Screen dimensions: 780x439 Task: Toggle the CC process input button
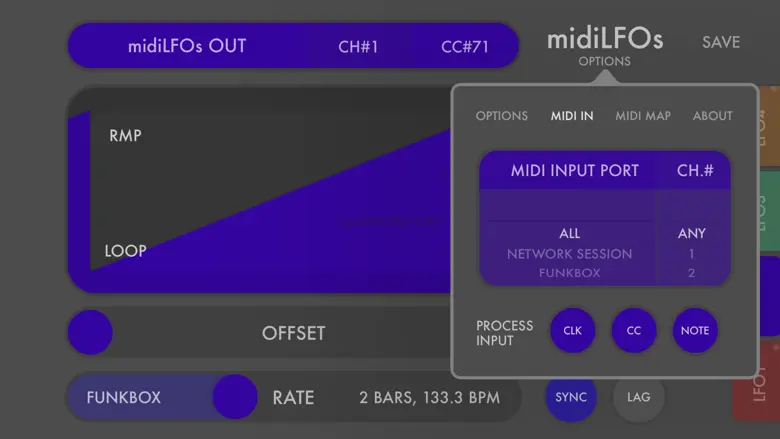634,331
